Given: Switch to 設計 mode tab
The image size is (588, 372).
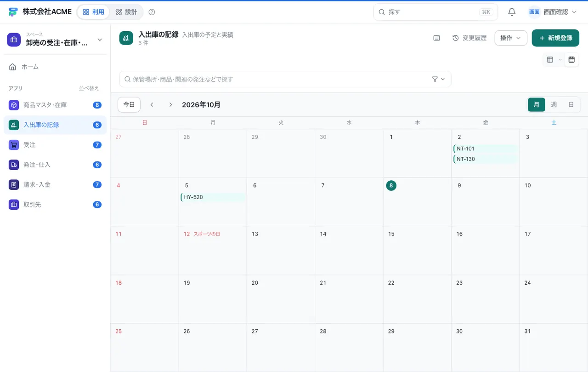Looking at the screenshot, I should 126,12.
